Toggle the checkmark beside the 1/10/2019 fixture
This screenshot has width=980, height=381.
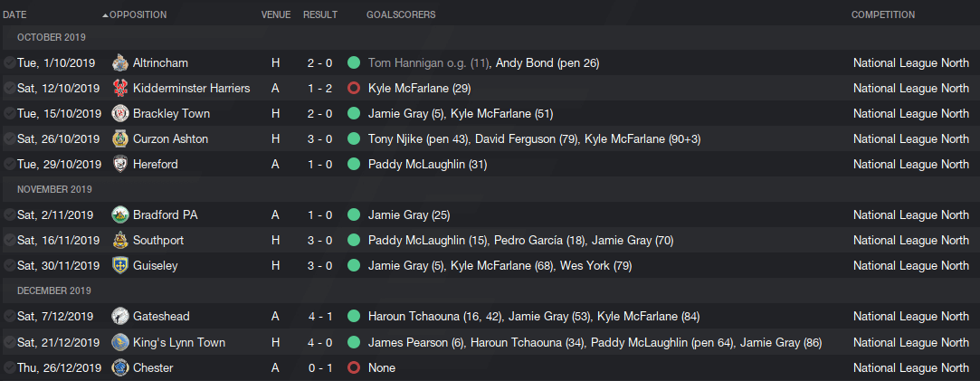click(x=9, y=62)
